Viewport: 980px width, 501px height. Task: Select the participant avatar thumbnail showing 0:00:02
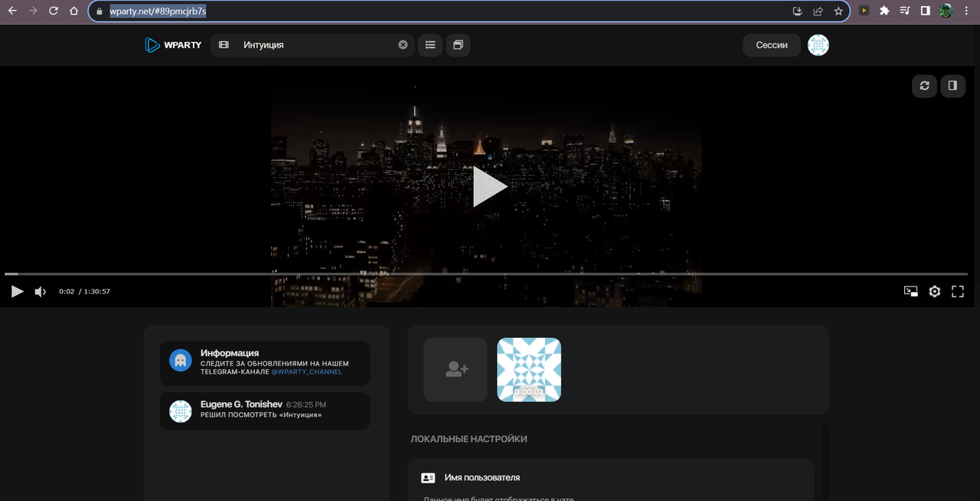tap(529, 369)
